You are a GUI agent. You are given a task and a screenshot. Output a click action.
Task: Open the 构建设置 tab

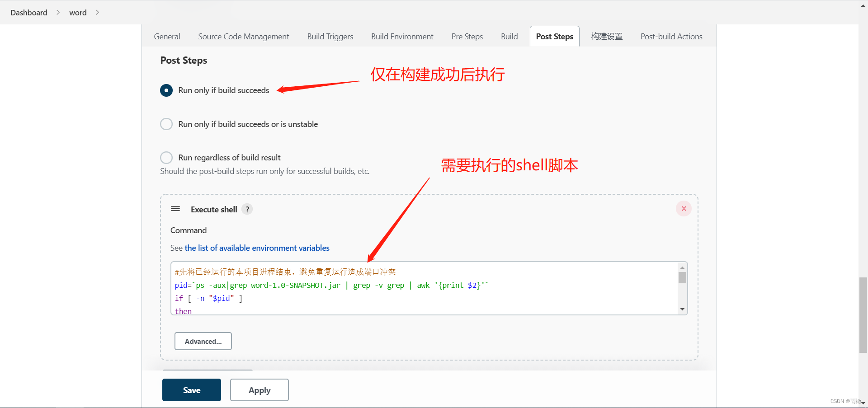(x=607, y=37)
